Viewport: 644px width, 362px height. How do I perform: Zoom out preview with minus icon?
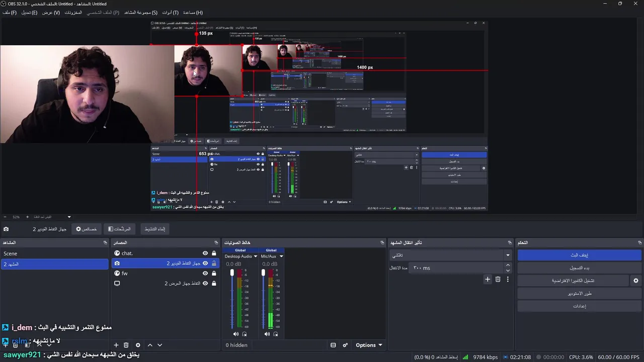5,217
